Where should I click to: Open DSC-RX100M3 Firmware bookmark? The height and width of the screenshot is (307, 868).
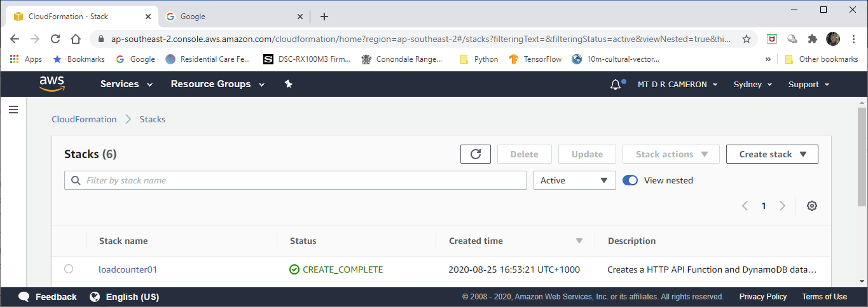point(307,59)
